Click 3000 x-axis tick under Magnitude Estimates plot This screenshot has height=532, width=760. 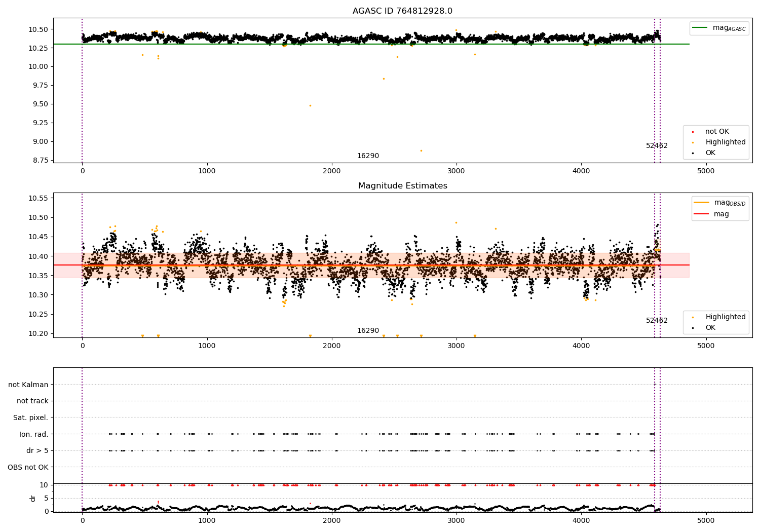457,346
